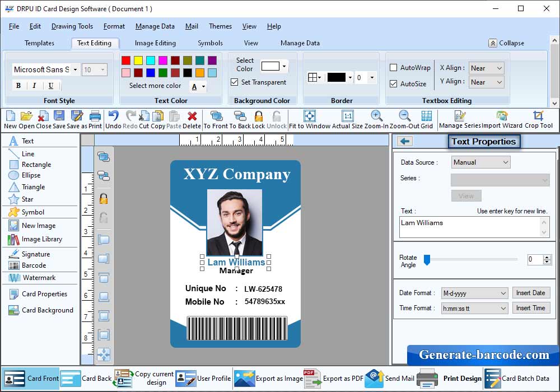Open the Manage Data menu
560x392 pixels.
click(x=155, y=26)
